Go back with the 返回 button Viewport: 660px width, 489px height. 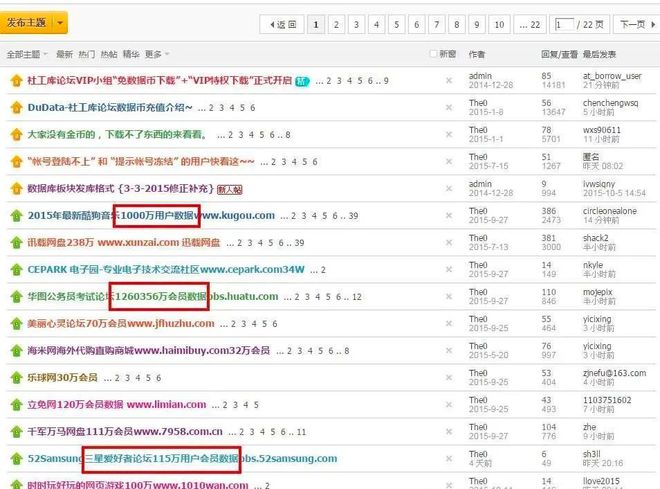tap(283, 24)
